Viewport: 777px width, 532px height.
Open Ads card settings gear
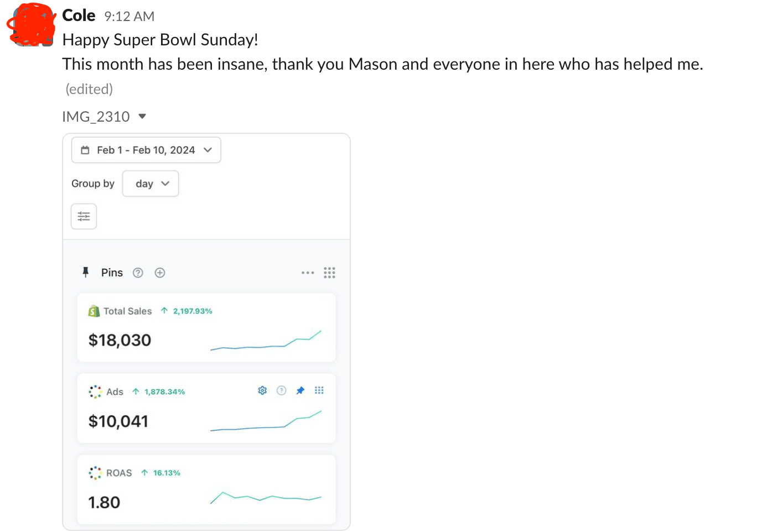pos(262,390)
